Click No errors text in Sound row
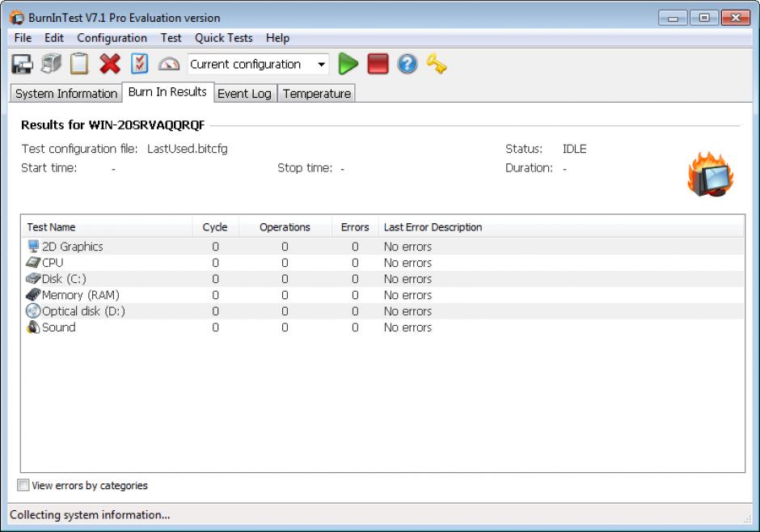The height and width of the screenshot is (532, 760). [407, 327]
